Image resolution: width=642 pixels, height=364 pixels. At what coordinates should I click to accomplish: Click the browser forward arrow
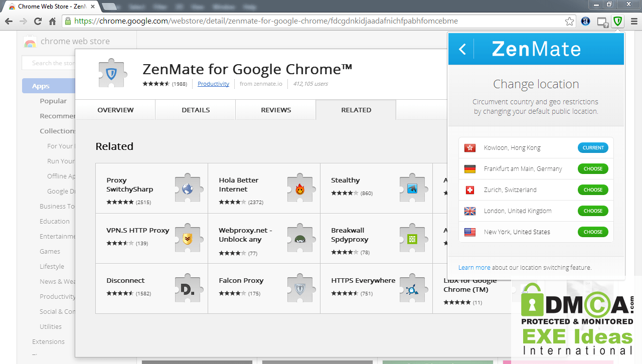[23, 21]
